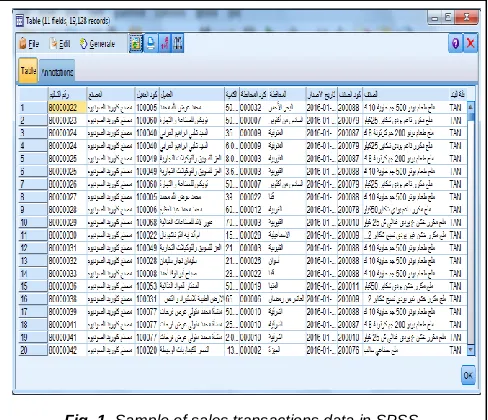Click the last column header on right
Image resolution: width=488 pixels, height=420 pixels.
[x=457, y=95]
